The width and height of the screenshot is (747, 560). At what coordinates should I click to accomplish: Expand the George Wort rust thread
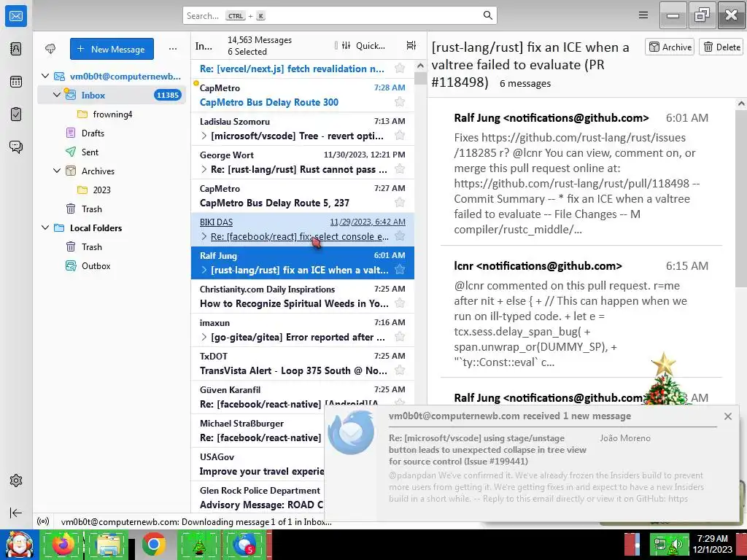pyautogui.click(x=204, y=169)
